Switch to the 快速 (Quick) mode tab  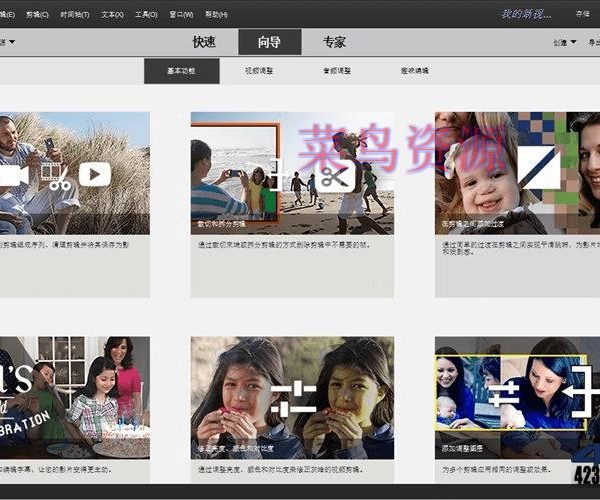point(204,42)
